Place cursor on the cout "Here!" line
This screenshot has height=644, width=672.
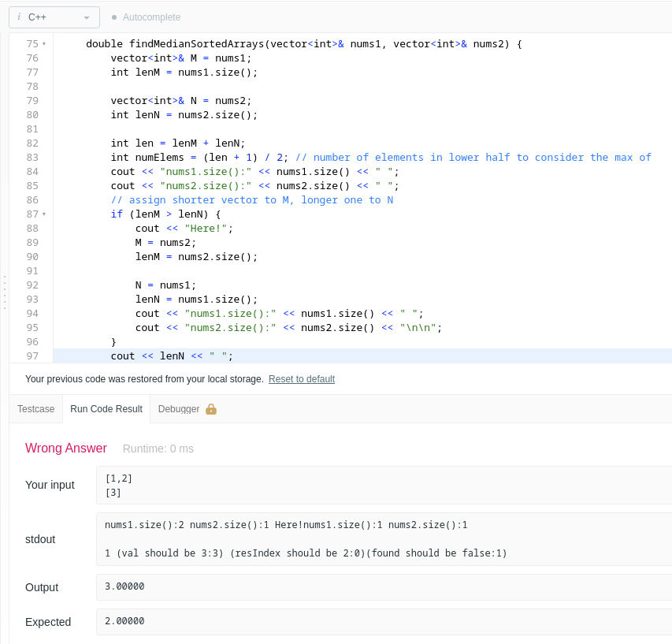pyautogui.click(x=184, y=229)
